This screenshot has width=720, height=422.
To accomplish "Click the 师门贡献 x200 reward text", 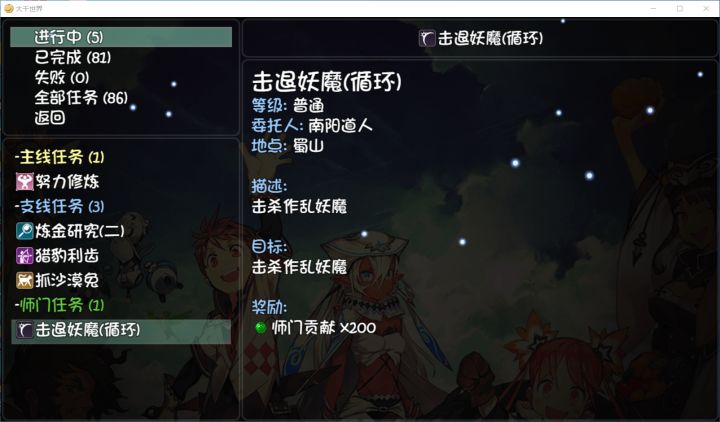I will [x=324, y=328].
